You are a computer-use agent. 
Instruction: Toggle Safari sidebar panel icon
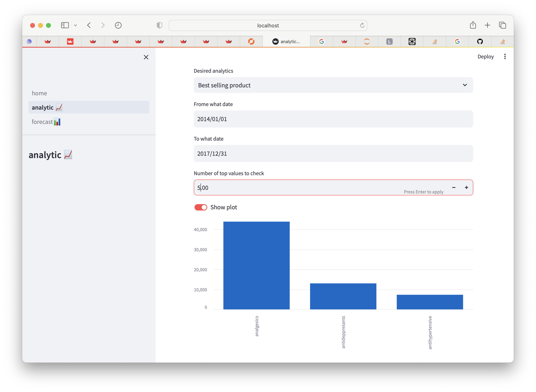click(65, 25)
